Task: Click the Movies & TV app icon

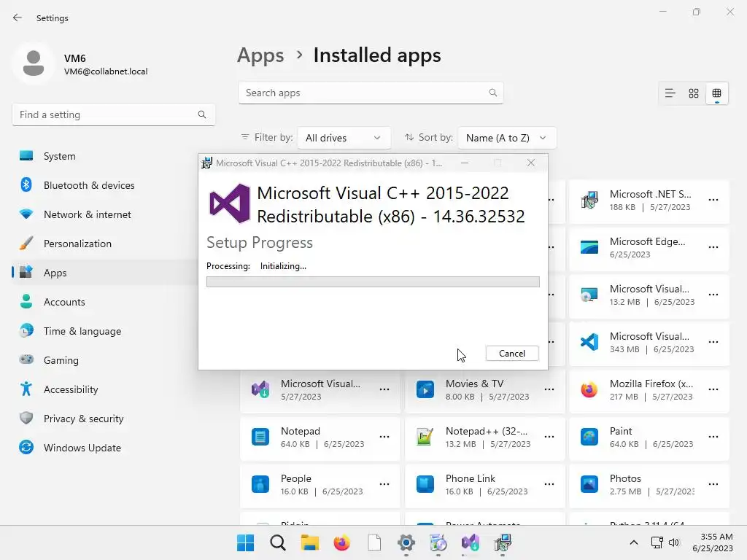Action: coord(425,389)
